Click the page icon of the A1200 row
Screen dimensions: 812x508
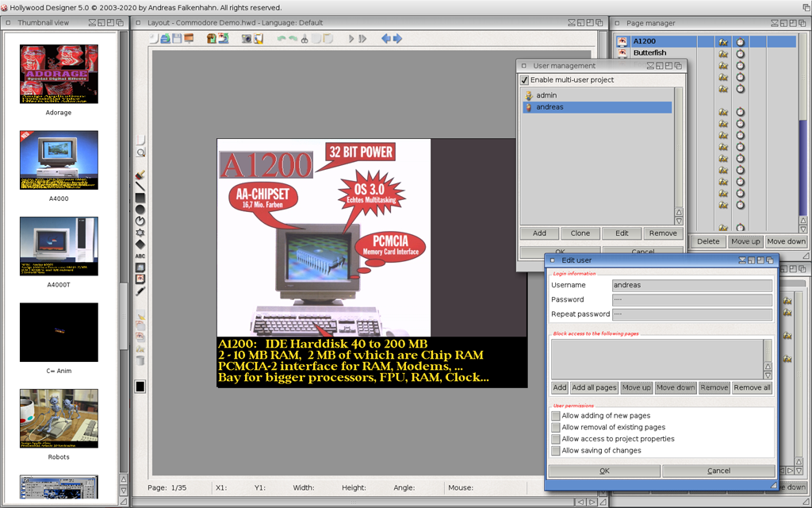pyautogui.click(x=622, y=41)
